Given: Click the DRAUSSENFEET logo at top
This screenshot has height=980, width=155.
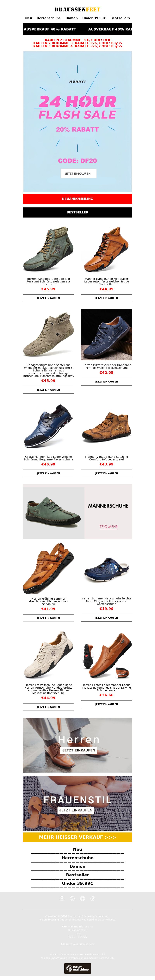Looking at the screenshot, I should tap(77, 9).
